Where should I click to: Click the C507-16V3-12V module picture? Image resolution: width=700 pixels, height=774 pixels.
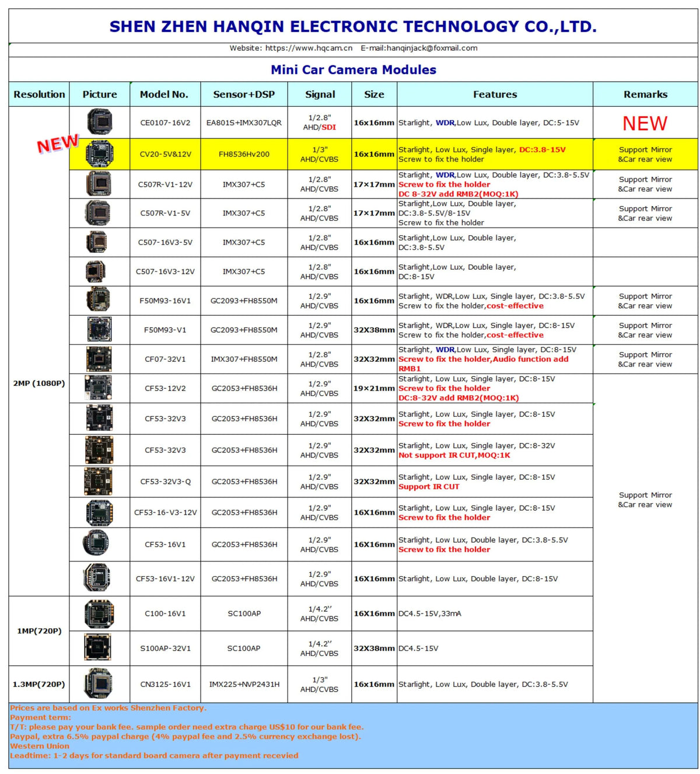click(96, 271)
